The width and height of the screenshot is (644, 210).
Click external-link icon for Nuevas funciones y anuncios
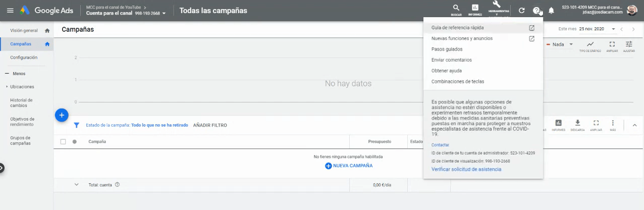coord(531,38)
